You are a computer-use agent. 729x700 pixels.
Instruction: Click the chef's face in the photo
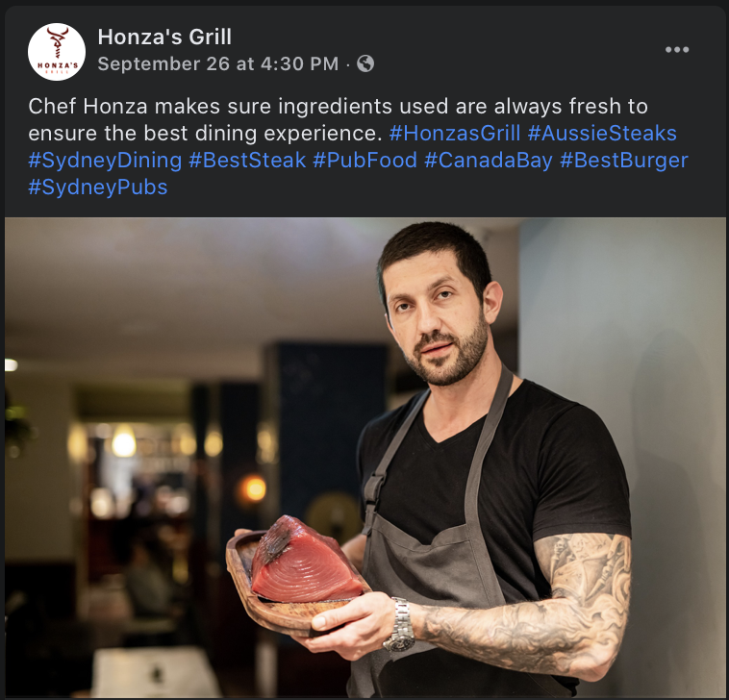[437, 316]
